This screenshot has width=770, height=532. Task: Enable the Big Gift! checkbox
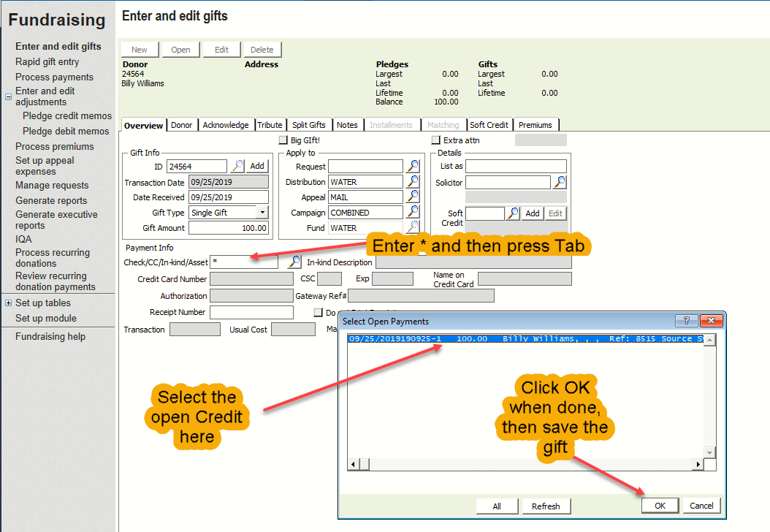point(283,140)
